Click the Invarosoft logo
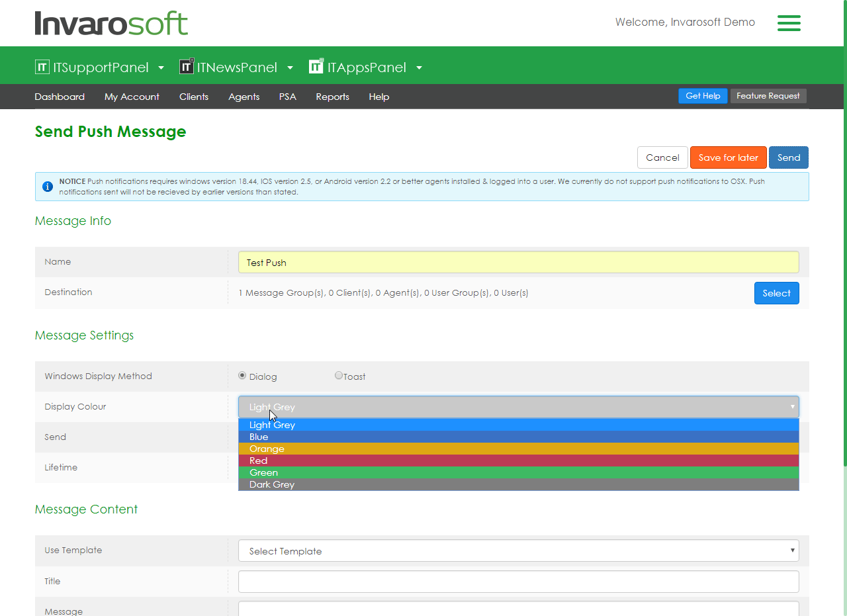Image resolution: width=847 pixels, height=616 pixels. [111, 23]
